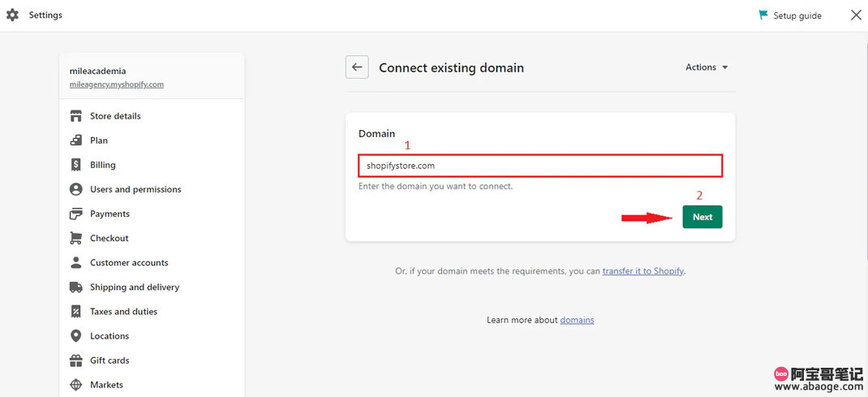
Task: Open the transfer it to Shopify link
Action: point(643,271)
